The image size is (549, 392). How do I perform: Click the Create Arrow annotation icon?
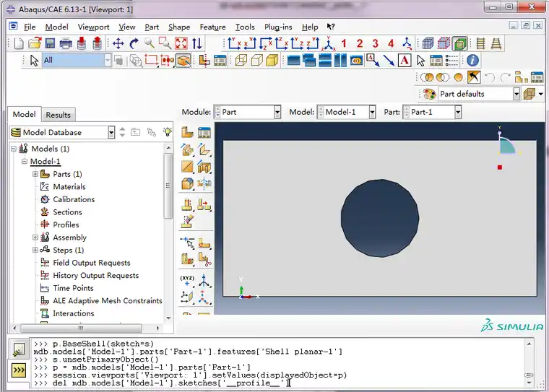(x=389, y=60)
